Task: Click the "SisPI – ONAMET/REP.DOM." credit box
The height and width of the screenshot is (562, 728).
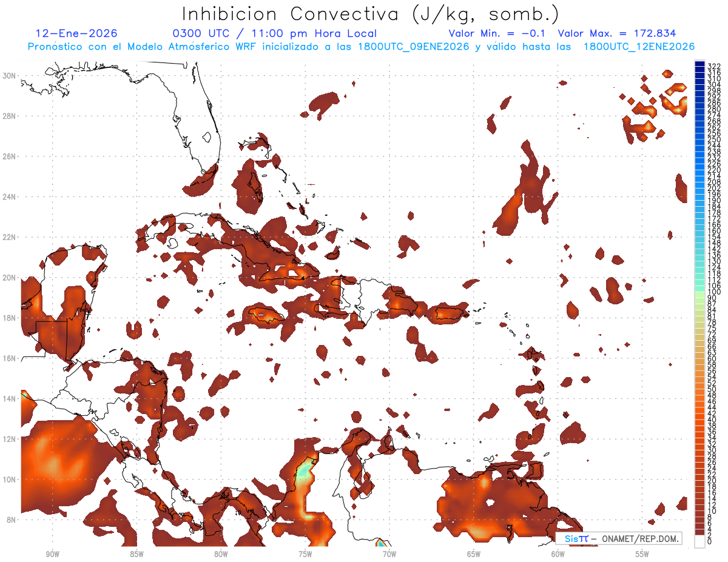Action: [x=618, y=538]
